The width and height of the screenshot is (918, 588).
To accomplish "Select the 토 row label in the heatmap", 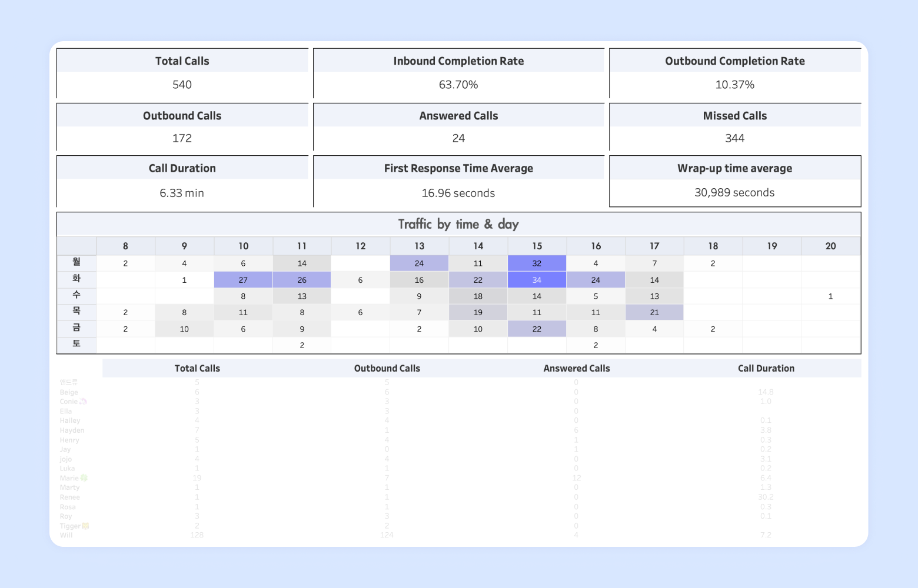I will tap(76, 345).
